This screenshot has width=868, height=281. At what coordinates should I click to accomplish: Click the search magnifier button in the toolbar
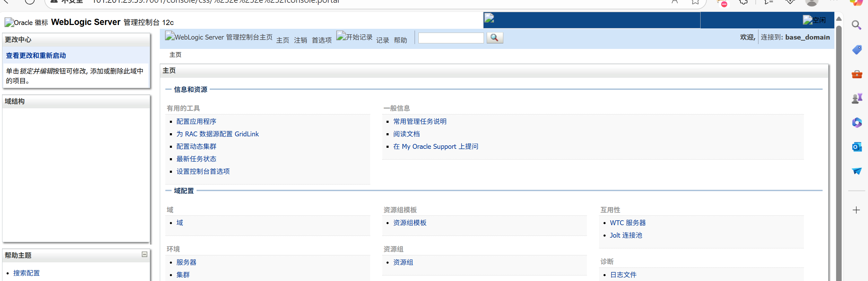click(495, 38)
